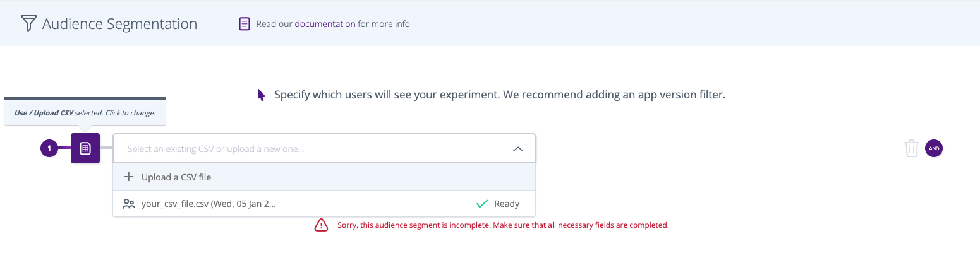Click the Specify which users instruction text
980x270 pixels.
499,95
